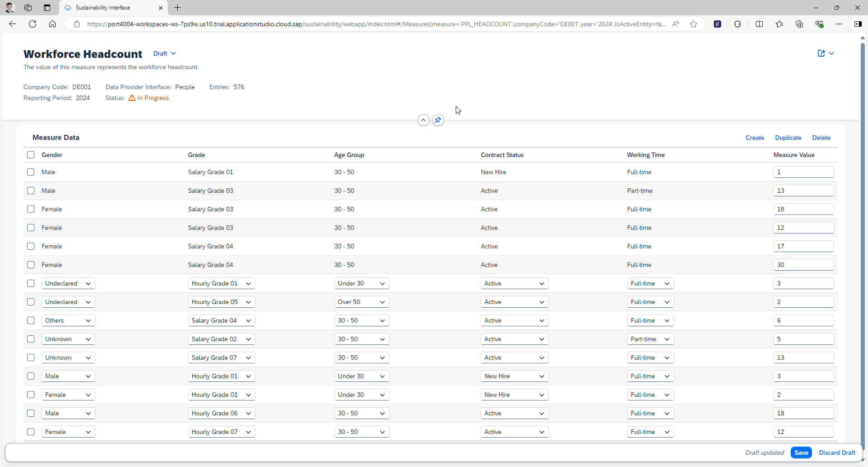Click the In Progress warning icon
This screenshot has width=868, height=467.
pyautogui.click(x=132, y=98)
